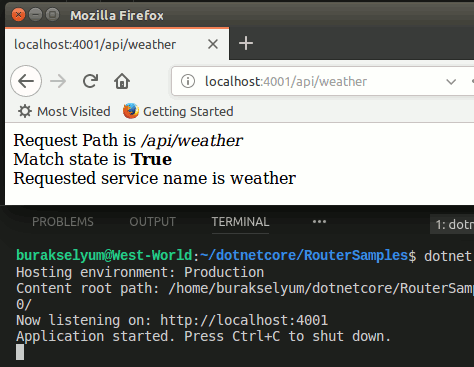Screen dimensions: 474x367
Task: Click "Hosting environment: Production" terminal line
Action: [x=140, y=273]
